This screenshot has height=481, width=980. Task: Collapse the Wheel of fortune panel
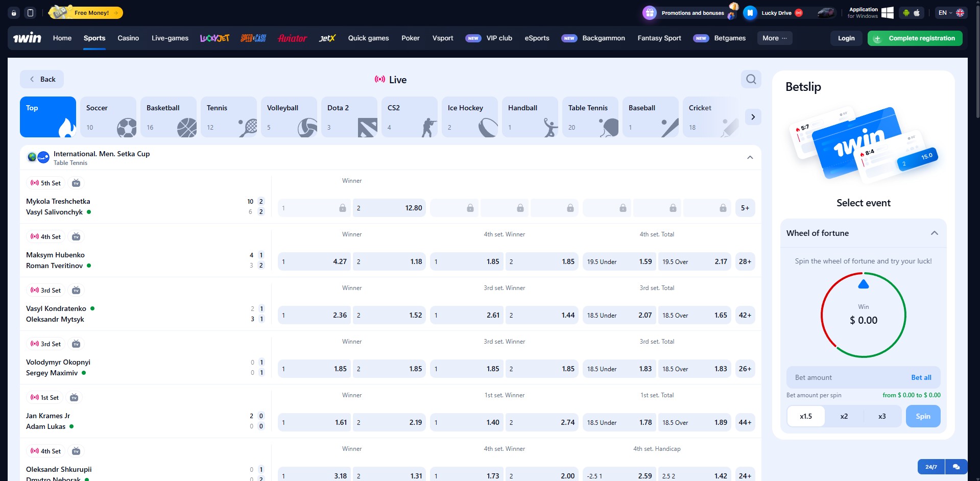point(935,233)
